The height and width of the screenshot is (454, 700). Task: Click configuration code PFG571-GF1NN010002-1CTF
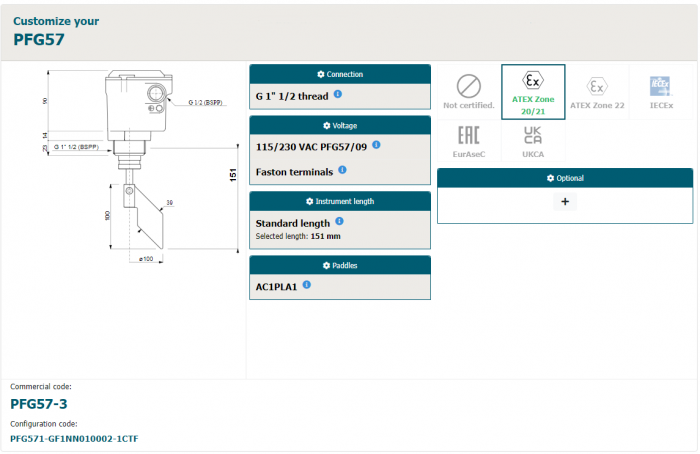(73, 438)
